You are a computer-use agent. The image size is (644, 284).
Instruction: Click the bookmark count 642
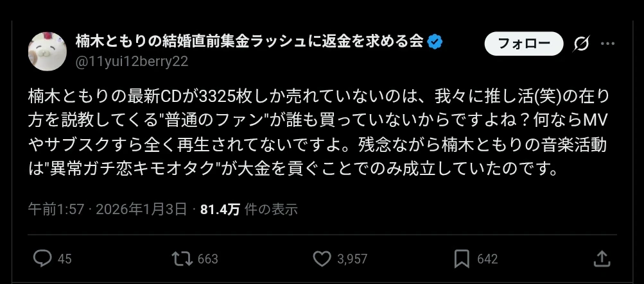pos(487,259)
